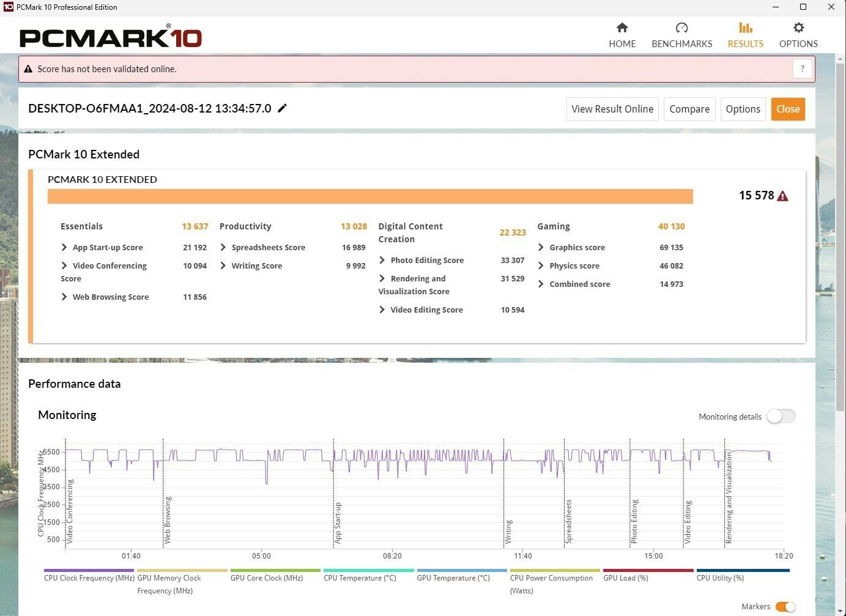Turn off the Markers toggle

tap(785, 607)
